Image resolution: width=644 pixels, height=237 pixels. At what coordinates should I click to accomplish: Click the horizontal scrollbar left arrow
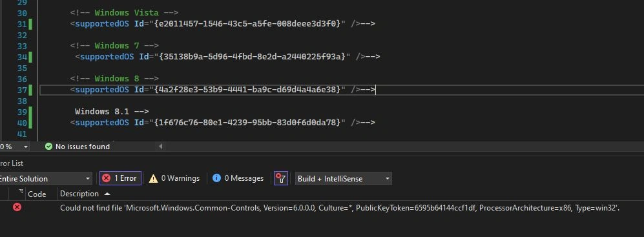tap(161, 146)
